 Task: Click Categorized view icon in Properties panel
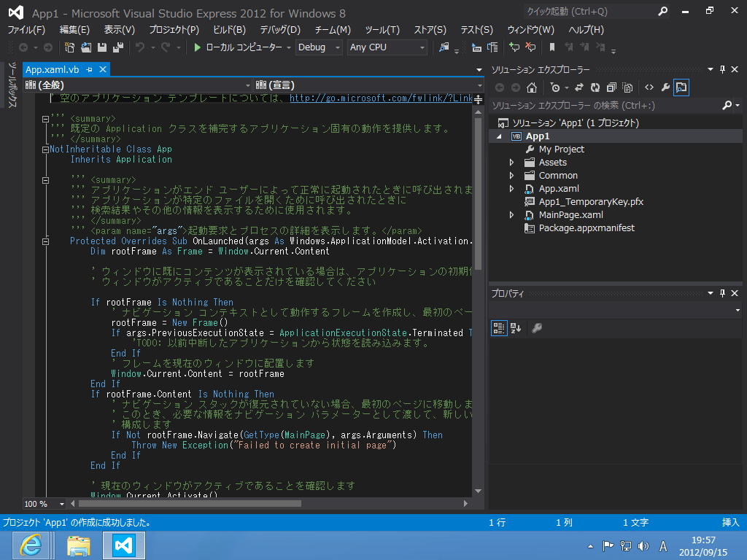pyautogui.click(x=499, y=328)
